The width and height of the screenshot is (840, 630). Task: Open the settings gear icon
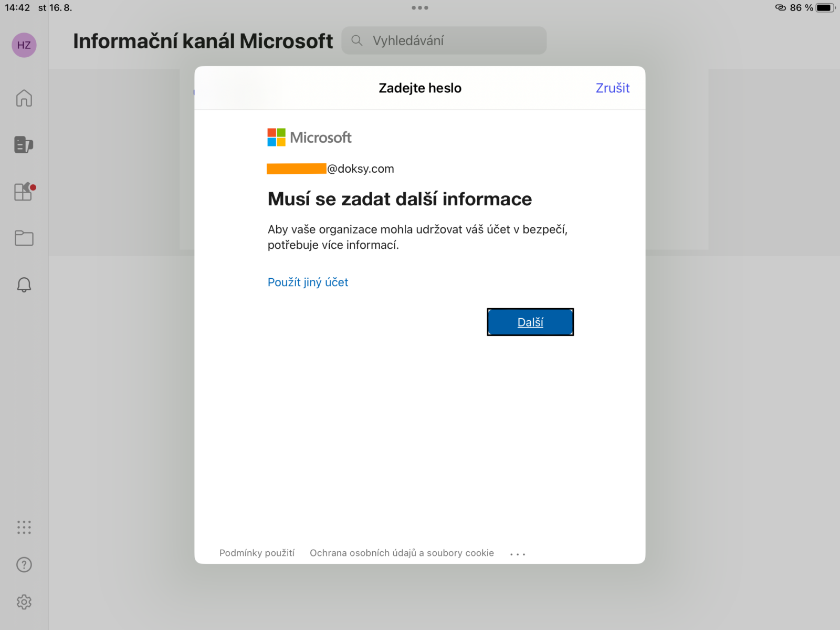[24, 602]
